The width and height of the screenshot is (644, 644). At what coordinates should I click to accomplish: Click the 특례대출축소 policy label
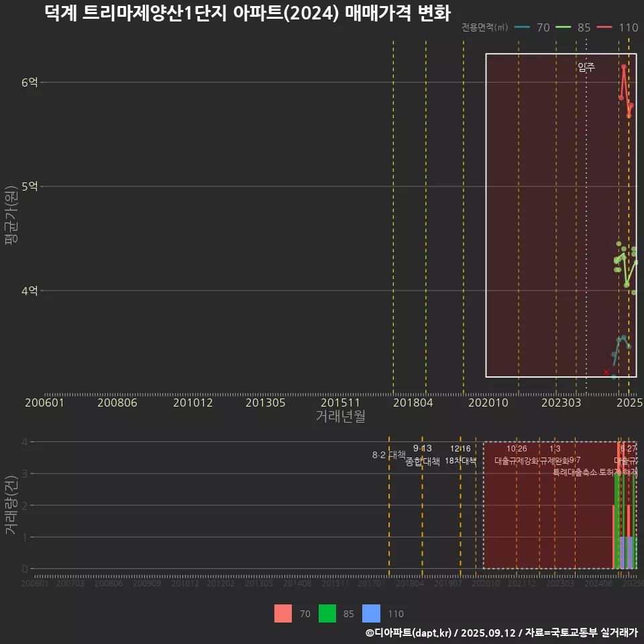coord(575,472)
